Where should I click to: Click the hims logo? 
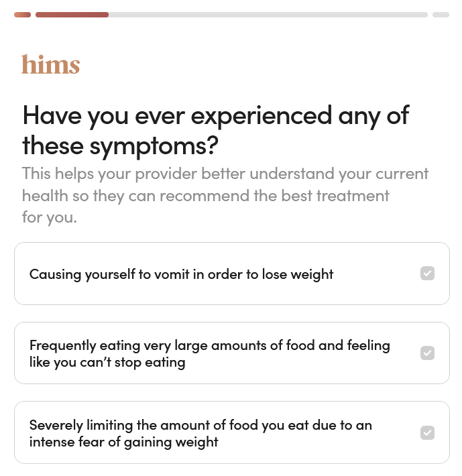tap(50, 65)
